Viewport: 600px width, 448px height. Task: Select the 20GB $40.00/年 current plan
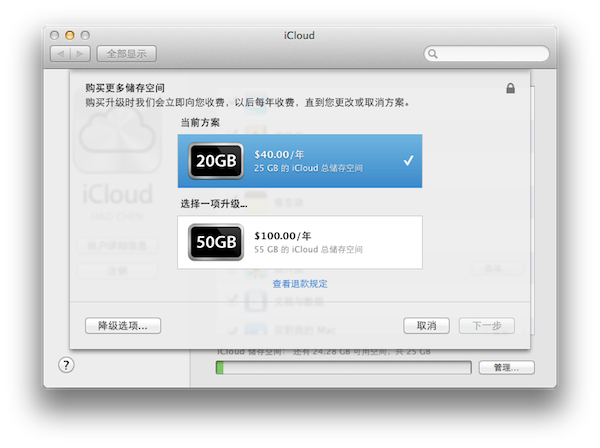pos(300,161)
